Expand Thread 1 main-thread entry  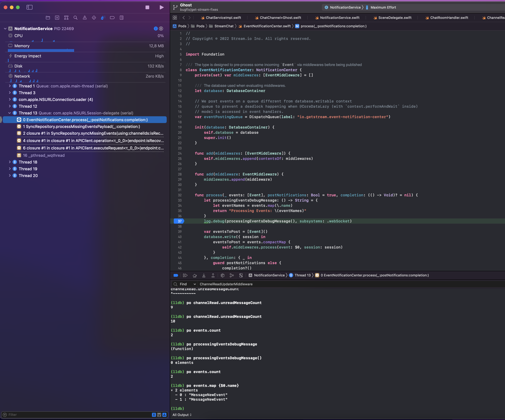(10, 86)
